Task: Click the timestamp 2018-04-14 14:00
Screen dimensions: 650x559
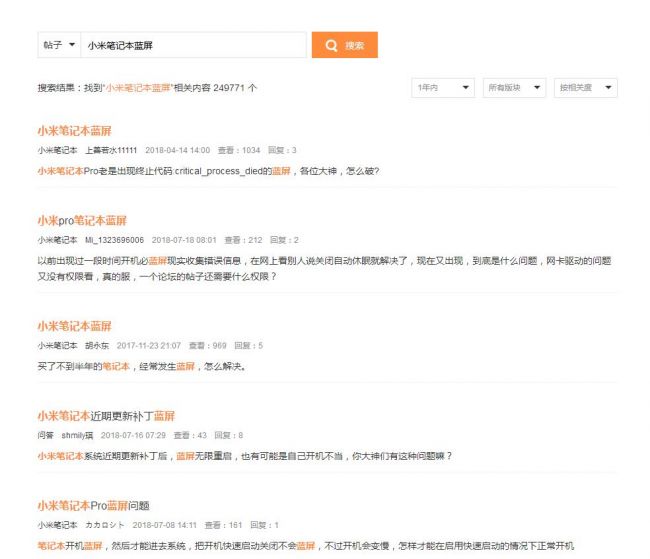Action: (x=177, y=150)
